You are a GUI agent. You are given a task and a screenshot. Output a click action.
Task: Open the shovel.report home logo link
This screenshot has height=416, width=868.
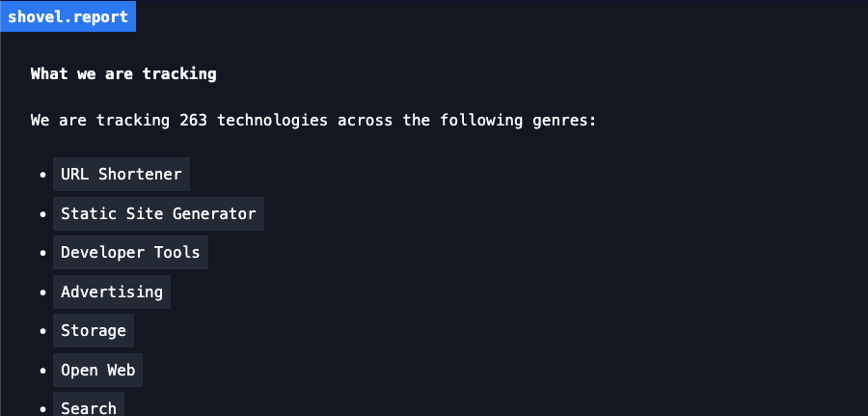(x=68, y=16)
